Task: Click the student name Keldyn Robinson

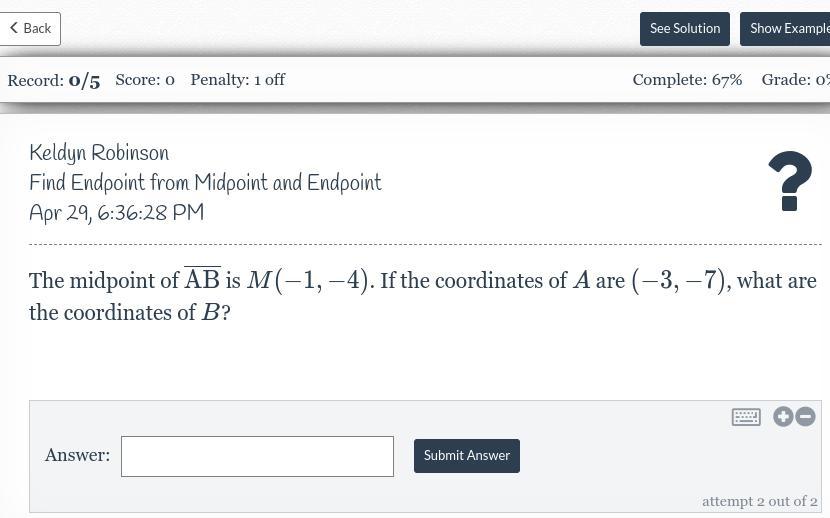Action: [99, 154]
